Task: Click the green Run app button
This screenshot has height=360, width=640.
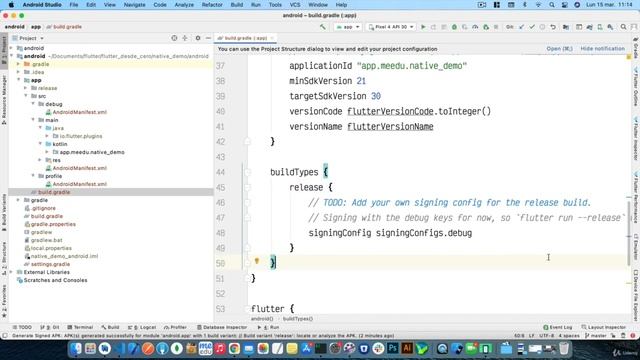Action: pos(423,27)
